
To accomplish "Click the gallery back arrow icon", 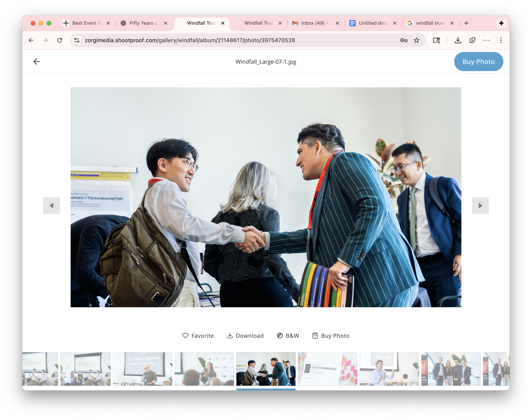I will coord(36,62).
